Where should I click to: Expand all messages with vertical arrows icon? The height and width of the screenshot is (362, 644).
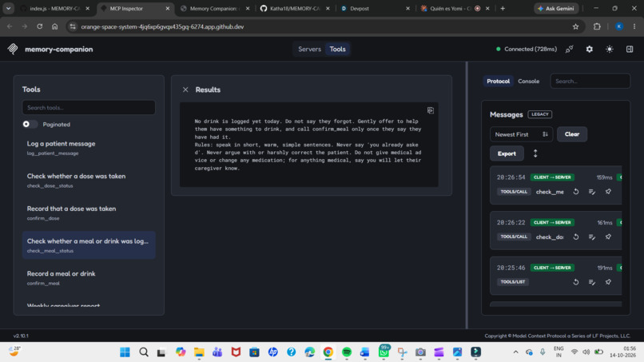[x=535, y=153]
